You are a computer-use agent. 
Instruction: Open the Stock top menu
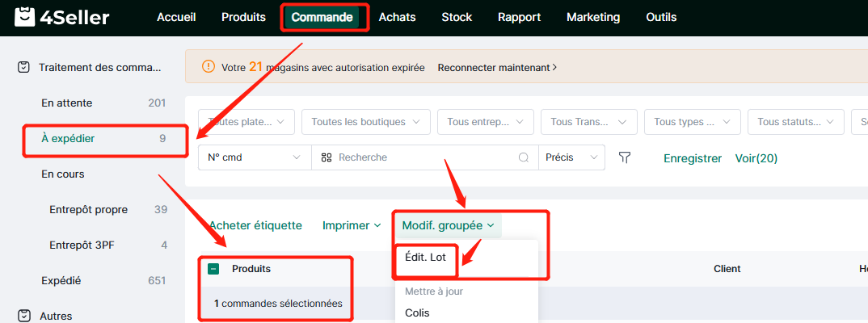(x=457, y=17)
